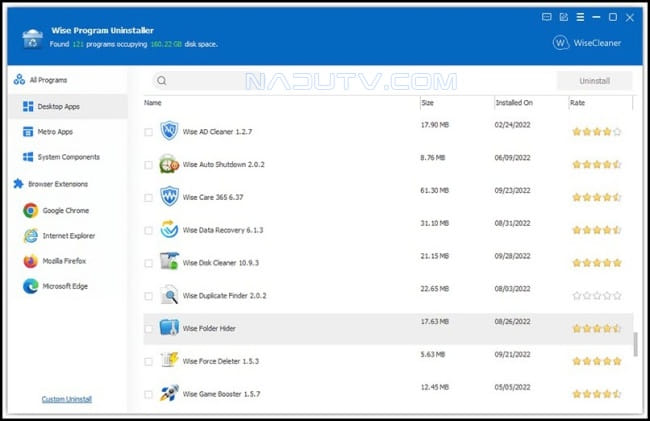
Task: Click the Wise Force Deleter icon
Action: [x=169, y=360]
